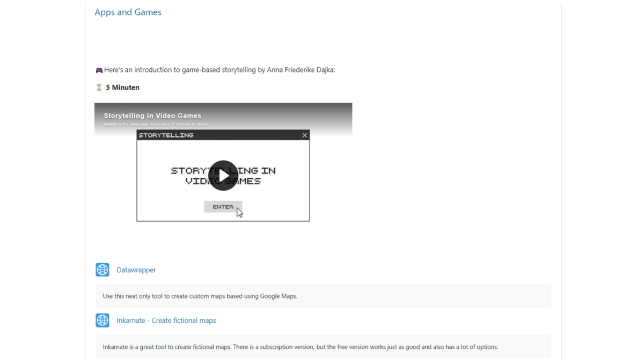Open the Datawrapper link
The height and width of the screenshot is (363, 644).
point(136,270)
